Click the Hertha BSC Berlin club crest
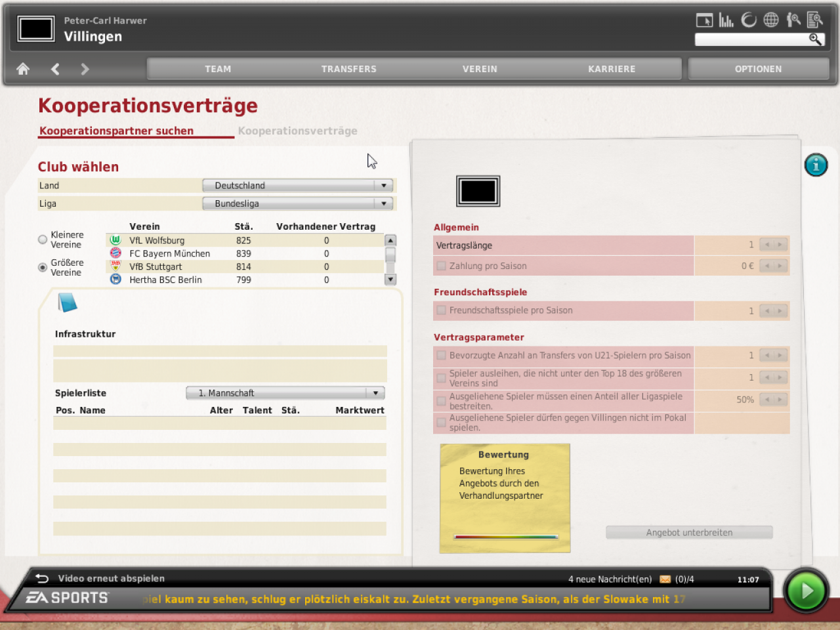840x630 pixels. click(x=115, y=280)
